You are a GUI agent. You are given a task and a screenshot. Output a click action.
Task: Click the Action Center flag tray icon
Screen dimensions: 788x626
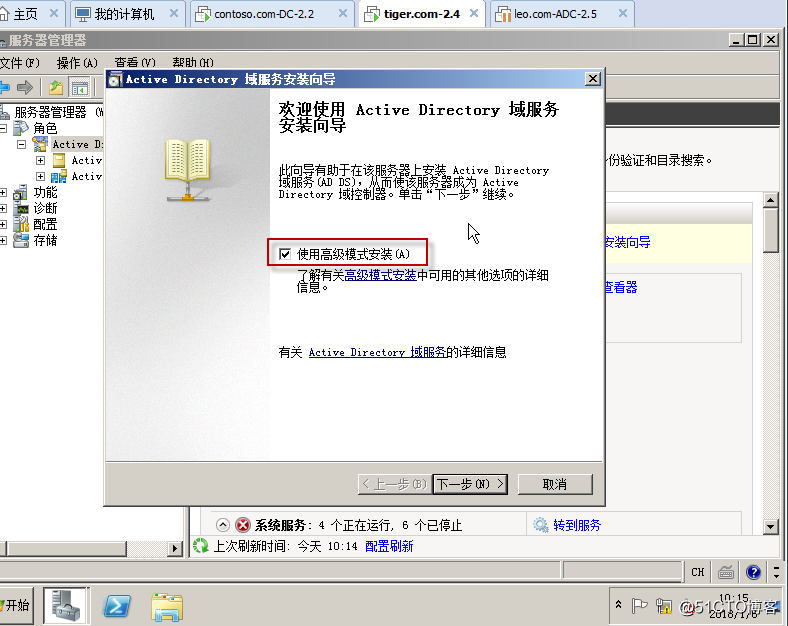point(639,606)
